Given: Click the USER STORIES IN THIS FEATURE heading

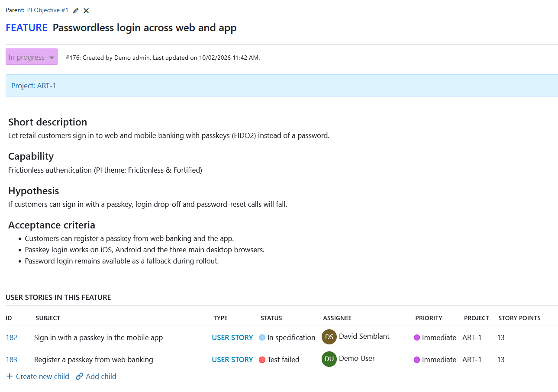Looking at the screenshot, I should click(x=58, y=297).
